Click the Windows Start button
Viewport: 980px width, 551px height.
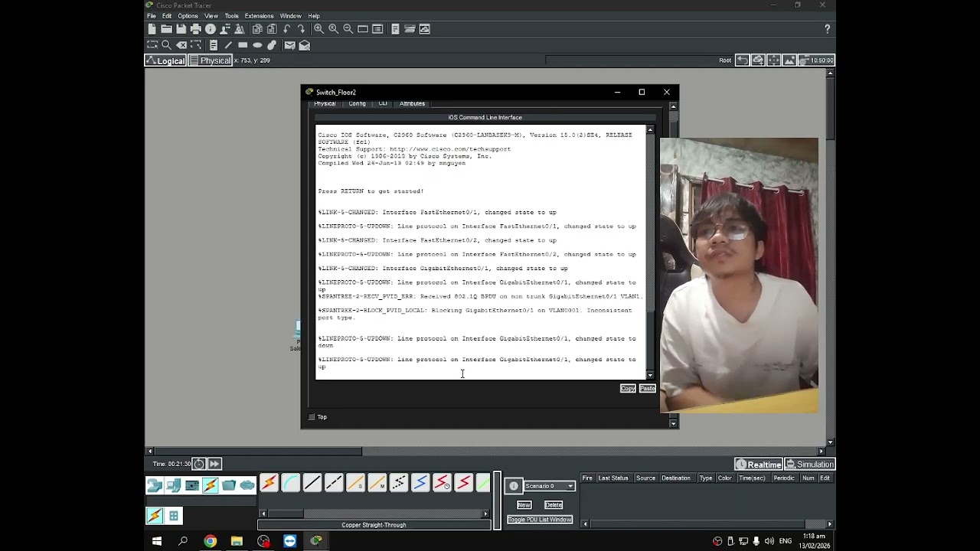[x=157, y=541]
